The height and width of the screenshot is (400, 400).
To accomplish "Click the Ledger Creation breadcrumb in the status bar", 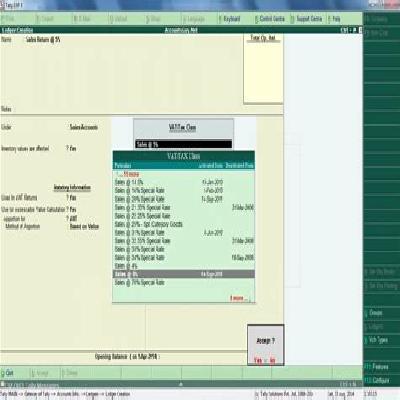I will click(x=118, y=394).
